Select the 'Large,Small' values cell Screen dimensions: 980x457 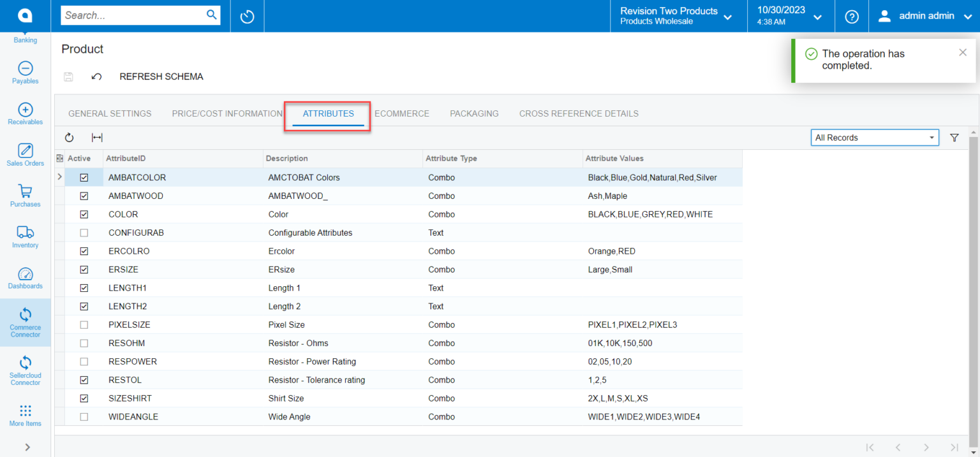662,270
